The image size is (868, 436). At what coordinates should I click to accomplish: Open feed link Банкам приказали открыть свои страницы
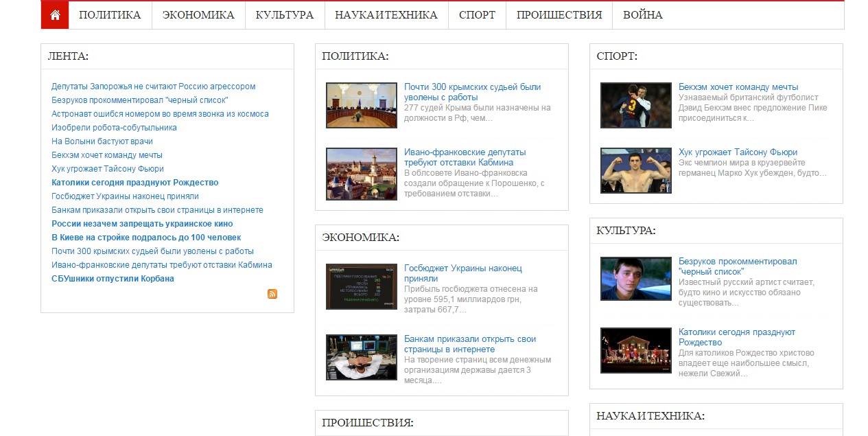[157, 210]
